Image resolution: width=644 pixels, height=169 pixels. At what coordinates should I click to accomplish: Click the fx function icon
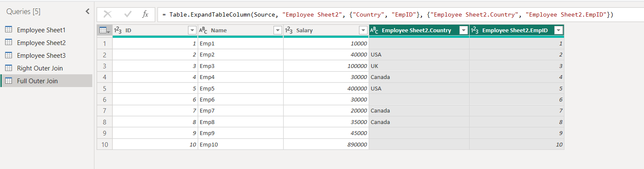(145, 14)
